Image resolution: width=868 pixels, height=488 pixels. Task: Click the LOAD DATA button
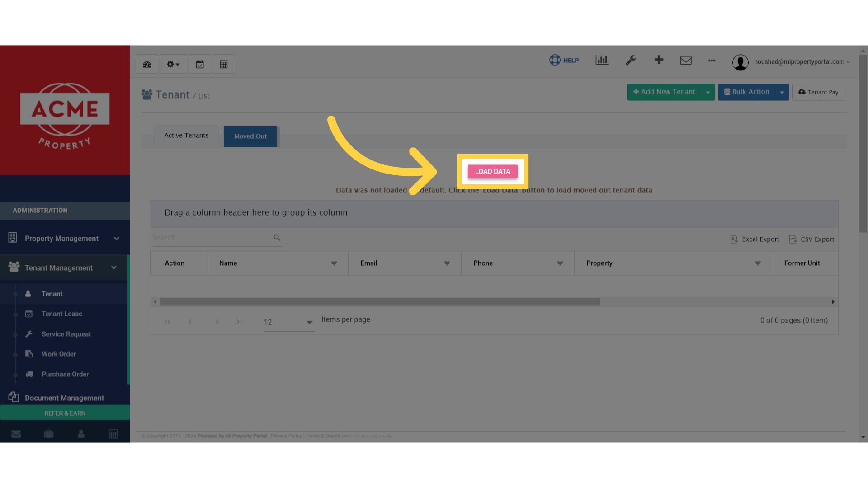(492, 171)
